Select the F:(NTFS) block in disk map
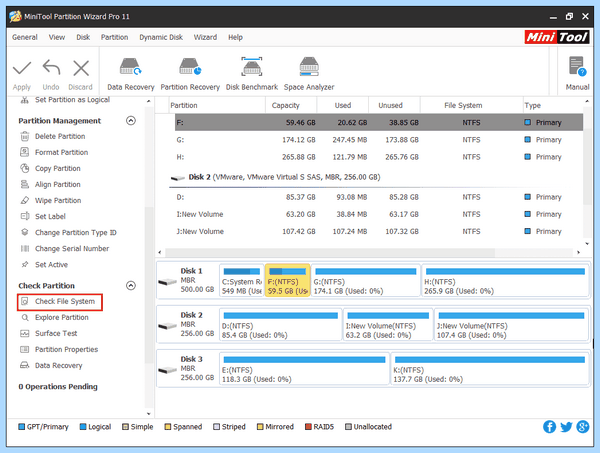 coord(287,280)
